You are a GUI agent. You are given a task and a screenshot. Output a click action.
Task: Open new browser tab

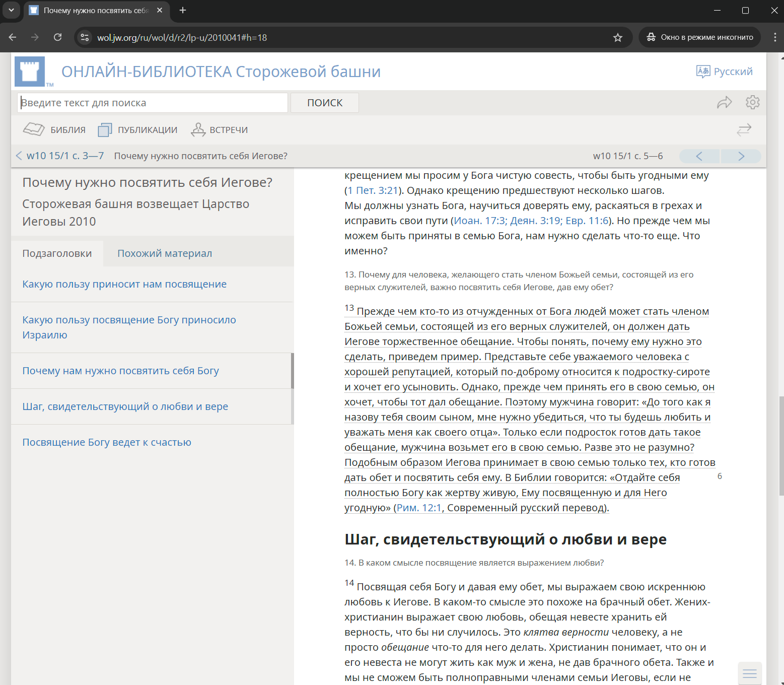point(183,10)
